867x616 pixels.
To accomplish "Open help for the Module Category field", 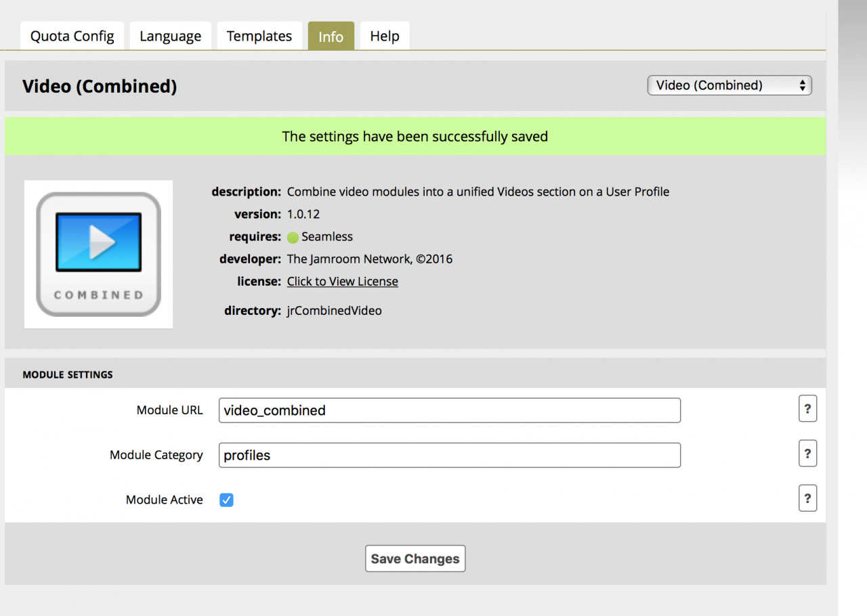I will (807, 454).
